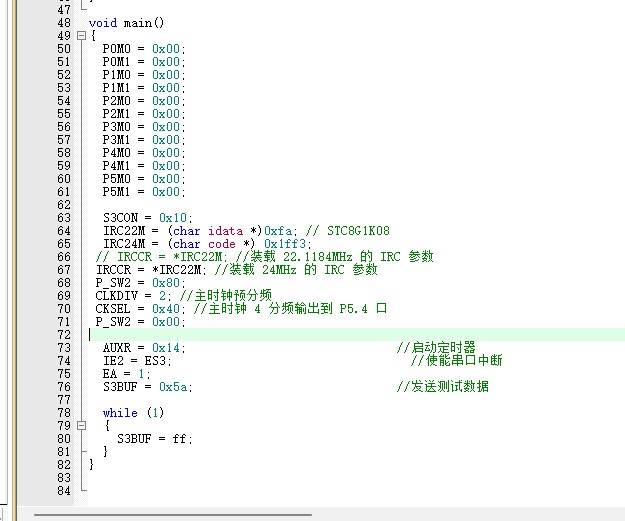
Task: Click the '//使能串口中断' comment on line 74
Action: coord(456,360)
